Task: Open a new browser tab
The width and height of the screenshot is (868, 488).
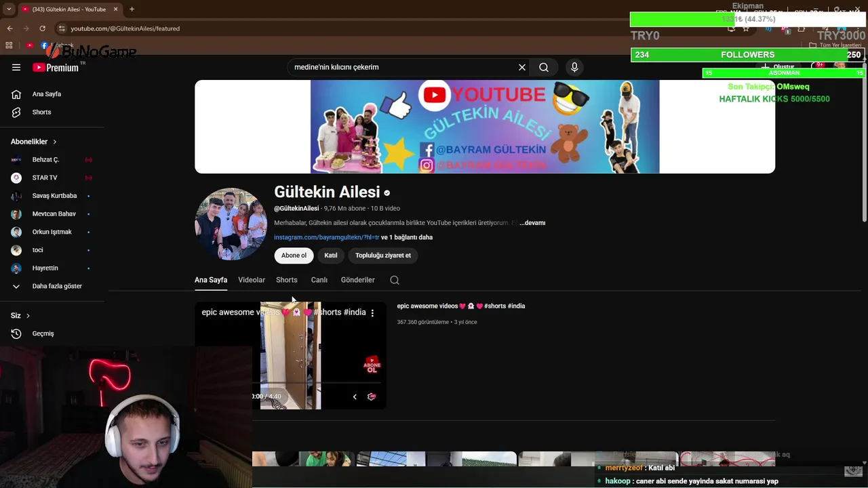Action: tap(132, 9)
